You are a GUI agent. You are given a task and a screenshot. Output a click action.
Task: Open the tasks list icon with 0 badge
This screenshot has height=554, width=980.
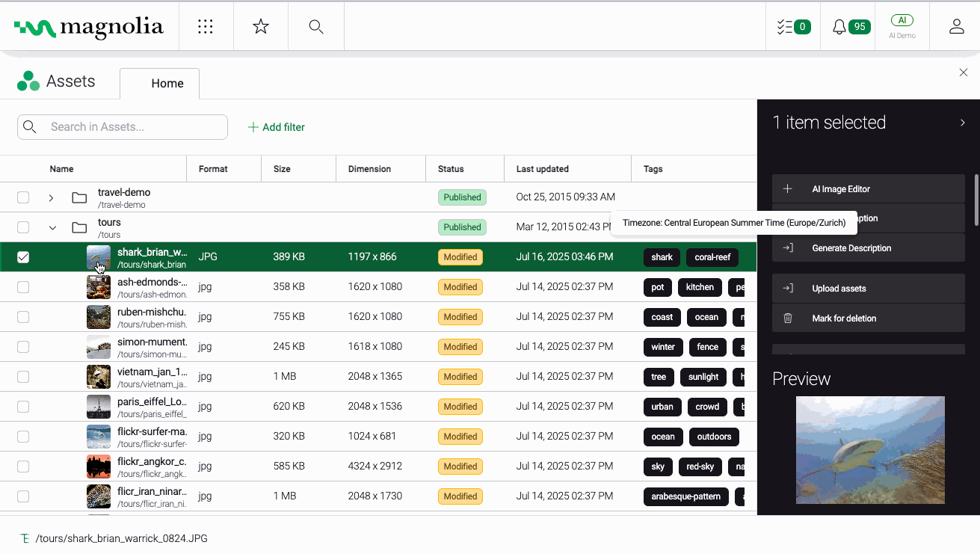793,27
